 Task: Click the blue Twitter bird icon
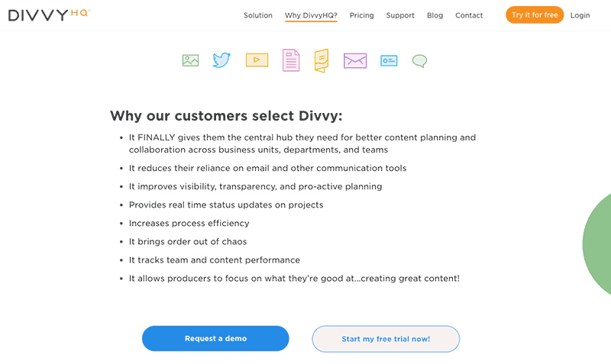coord(221,60)
